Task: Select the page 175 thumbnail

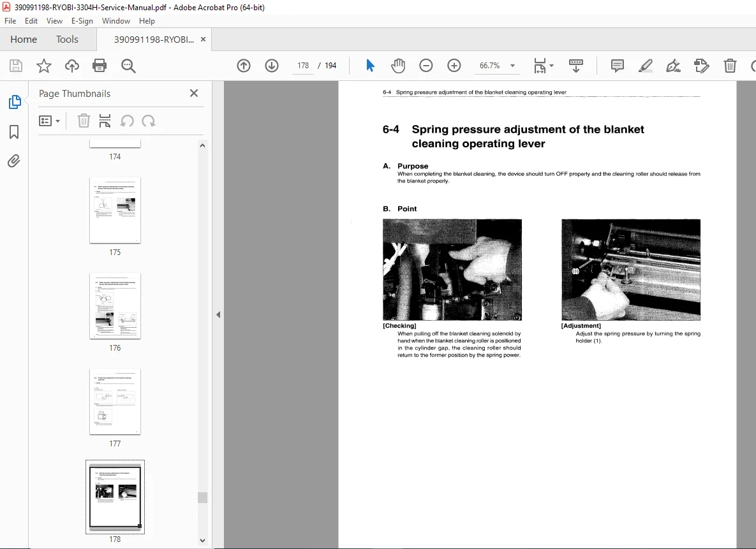Action: [x=115, y=210]
